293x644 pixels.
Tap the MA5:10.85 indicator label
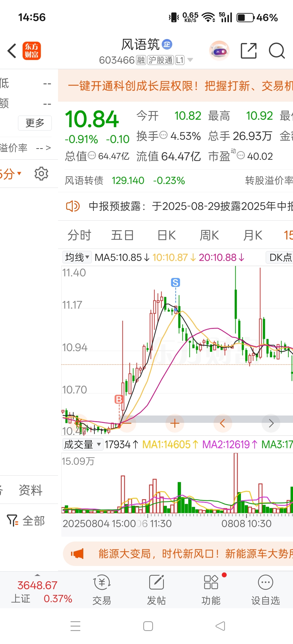pos(122,257)
